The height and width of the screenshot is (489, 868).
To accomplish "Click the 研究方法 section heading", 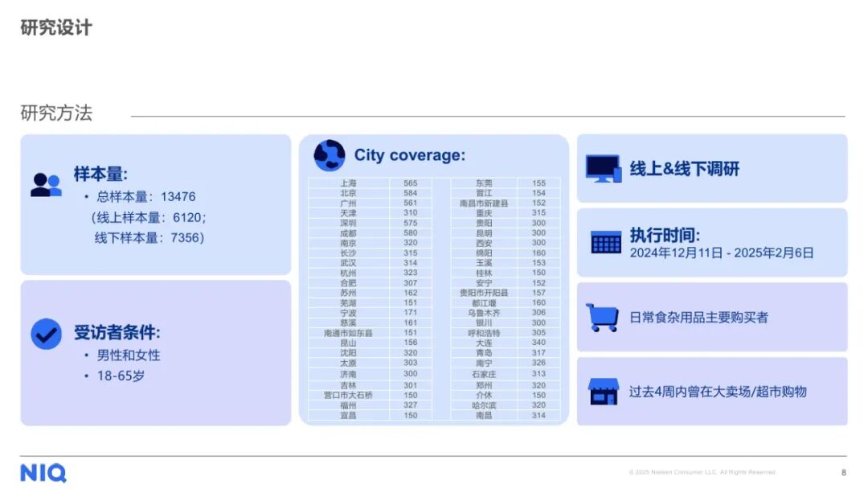I will pyautogui.click(x=56, y=113).
